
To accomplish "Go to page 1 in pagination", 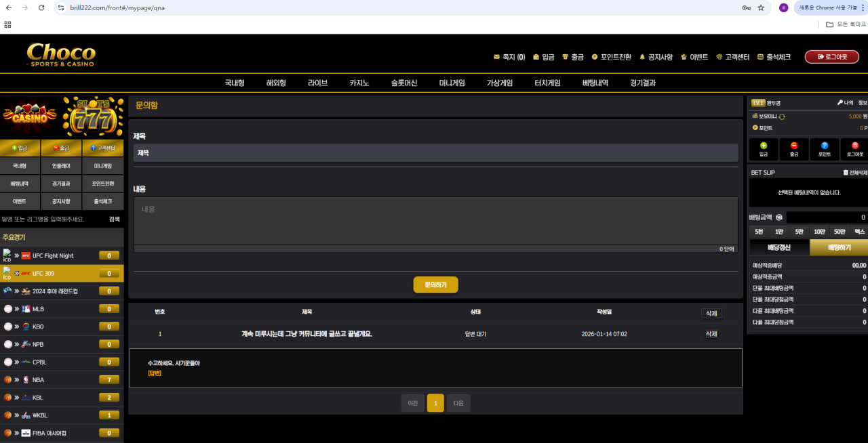I will click(x=435, y=404).
